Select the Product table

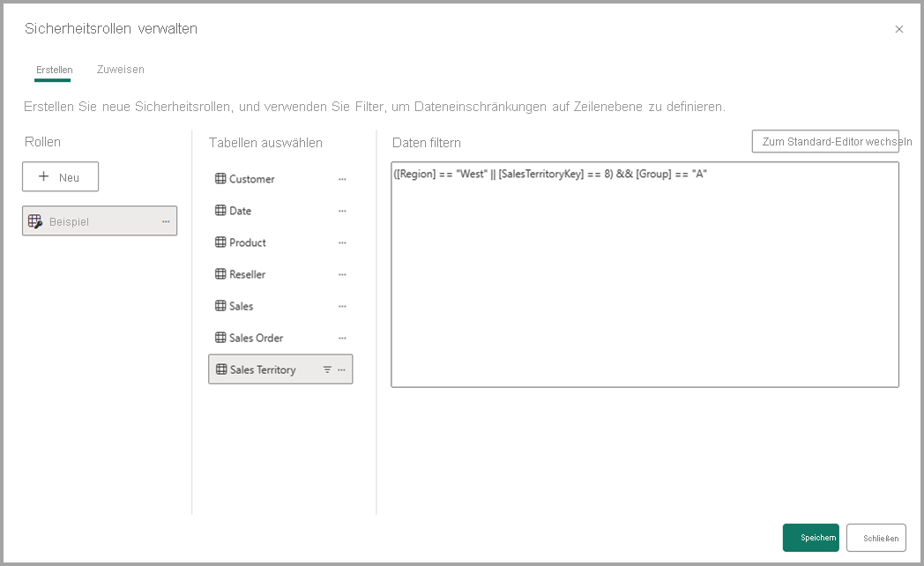tap(280, 242)
